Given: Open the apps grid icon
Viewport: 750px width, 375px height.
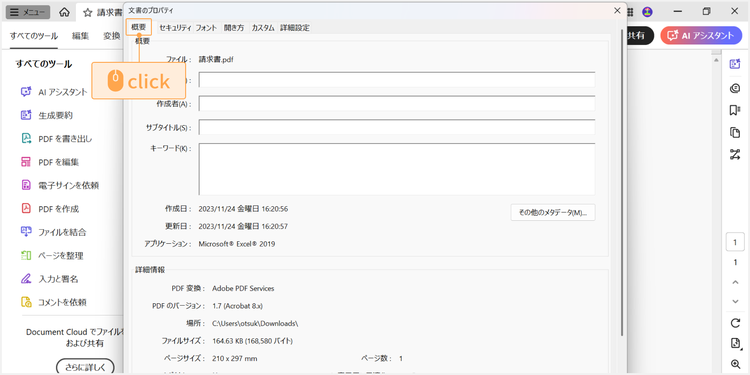Looking at the screenshot, I should [x=630, y=12].
